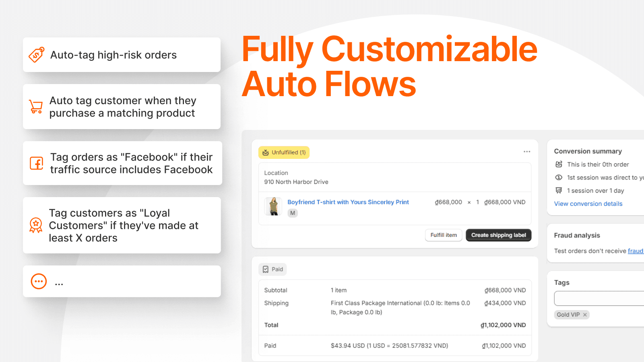The width and height of the screenshot is (644, 362).
Task: Click the M size variant chip
Action: tap(293, 213)
